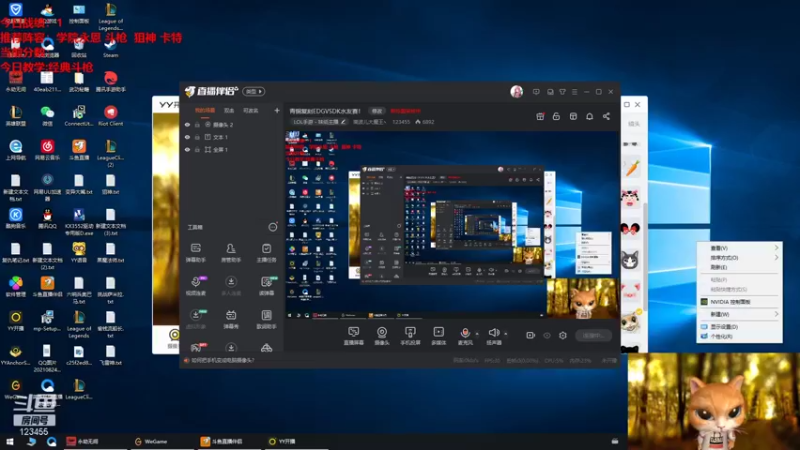Click the 麦克风 microphone icon

tap(465, 333)
